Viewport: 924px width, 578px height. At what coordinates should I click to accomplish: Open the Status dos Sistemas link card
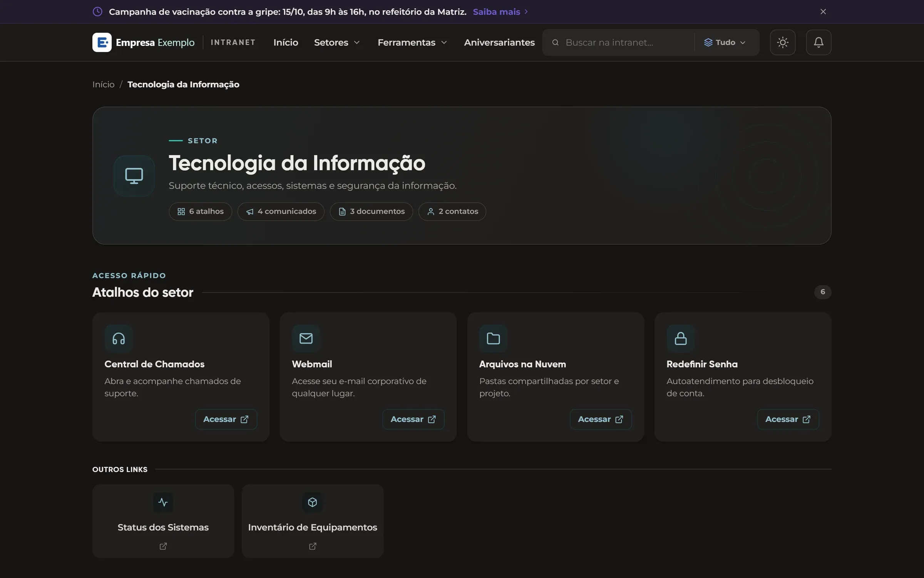click(x=163, y=521)
